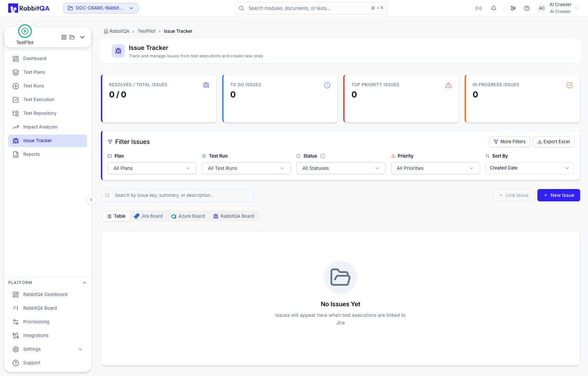Click the warning triangle on Top Priority Issues card

[x=449, y=85]
